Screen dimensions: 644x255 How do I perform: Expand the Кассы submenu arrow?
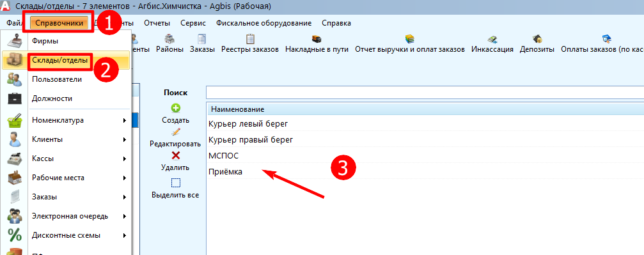[124, 158]
